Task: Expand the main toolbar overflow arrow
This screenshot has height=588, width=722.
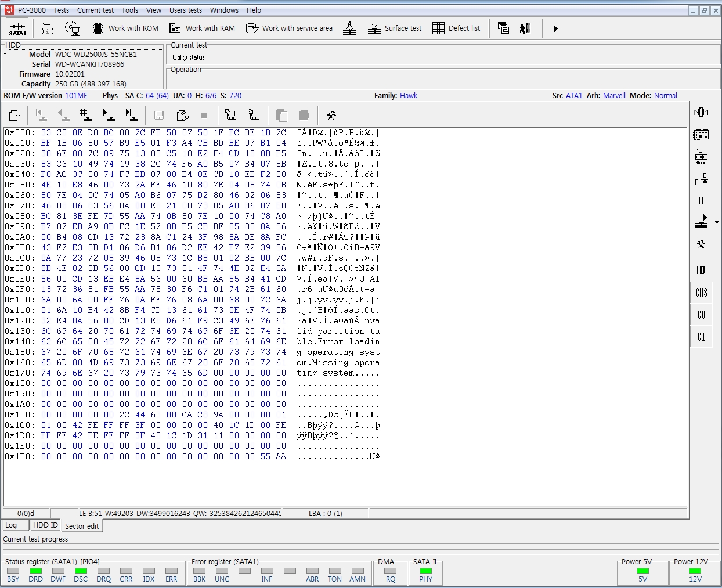Action: [555, 28]
